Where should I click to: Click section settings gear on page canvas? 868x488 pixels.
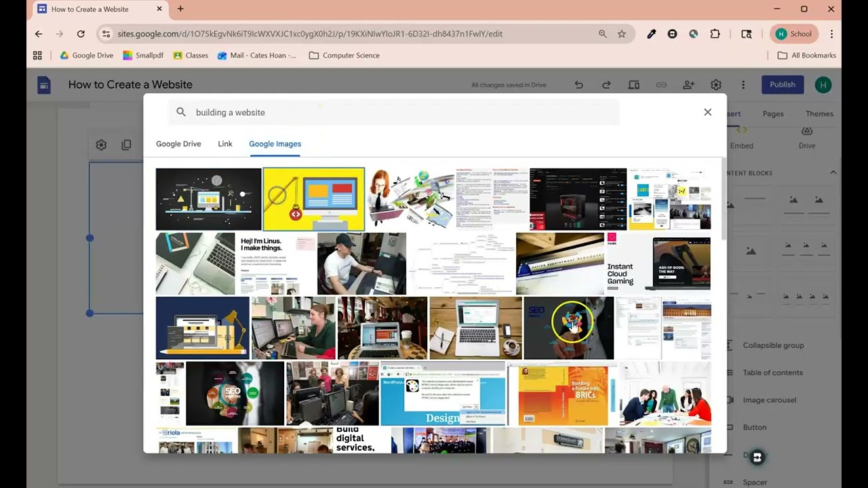tap(101, 145)
